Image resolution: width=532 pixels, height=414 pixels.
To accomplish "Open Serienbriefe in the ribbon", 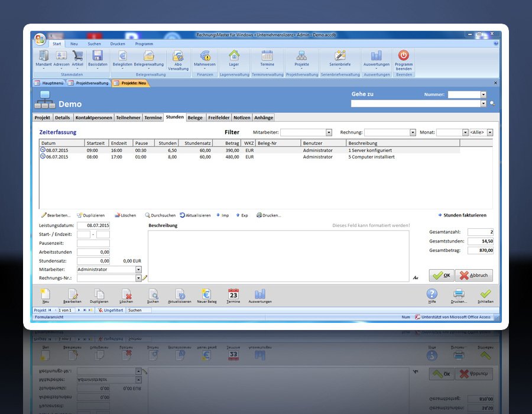I will point(340,56).
